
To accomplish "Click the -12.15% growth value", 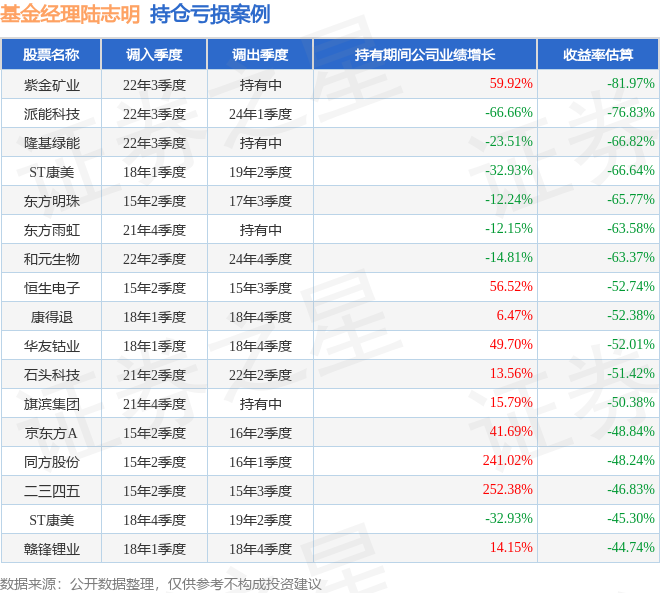I will [x=509, y=229].
